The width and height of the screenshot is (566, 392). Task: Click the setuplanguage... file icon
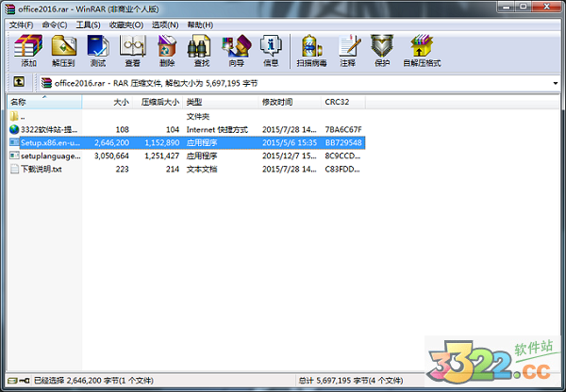14,155
